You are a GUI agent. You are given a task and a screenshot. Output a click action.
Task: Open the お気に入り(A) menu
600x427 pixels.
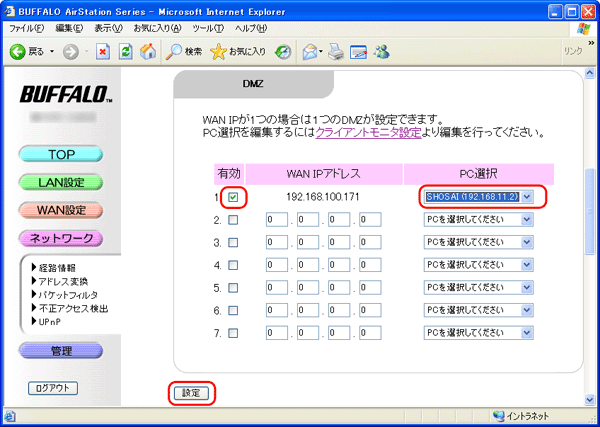[157, 29]
